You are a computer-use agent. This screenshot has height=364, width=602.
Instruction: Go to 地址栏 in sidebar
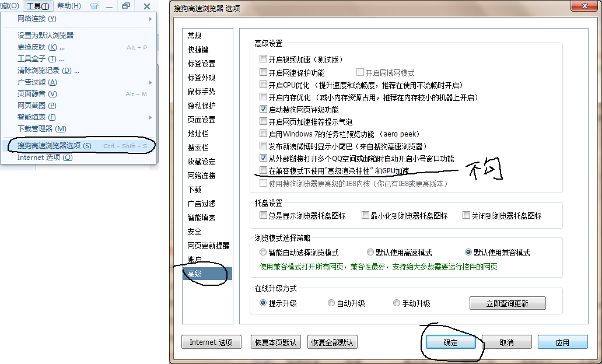coord(208,134)
